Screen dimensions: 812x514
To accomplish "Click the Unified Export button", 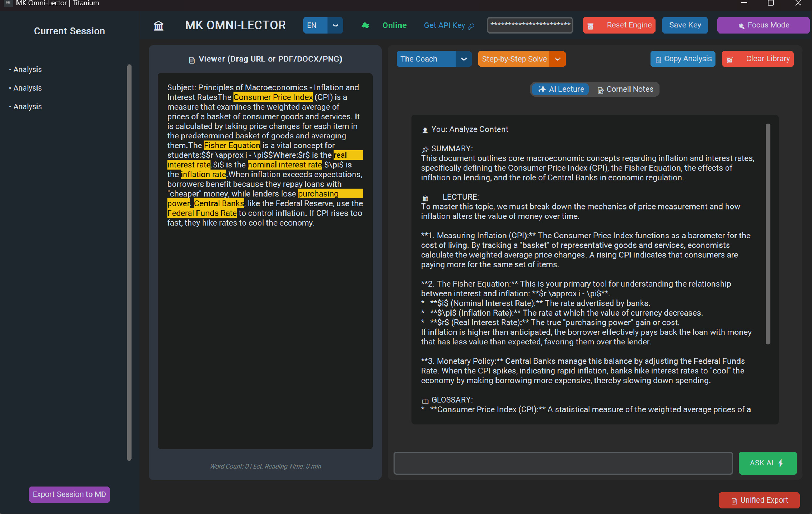I will point(759,500).
